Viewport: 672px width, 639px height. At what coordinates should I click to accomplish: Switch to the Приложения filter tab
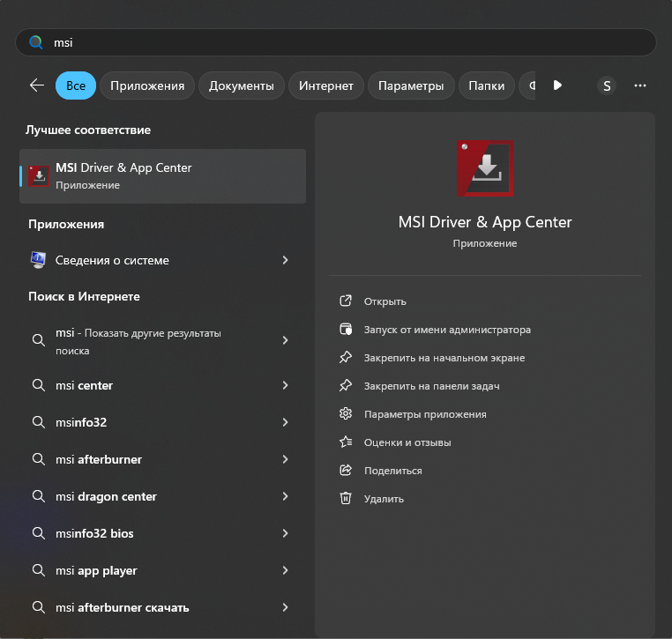(147, 85)
